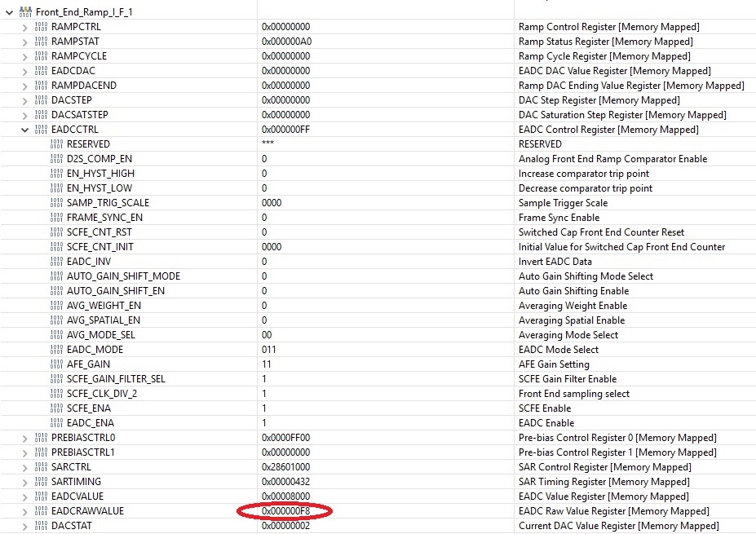Image resolution: width=756 pixels, height=534 pixels.
Task: Click the AUTO_GAIN_SHIFT_MODE bitfield icon
Action: point(56,276)
